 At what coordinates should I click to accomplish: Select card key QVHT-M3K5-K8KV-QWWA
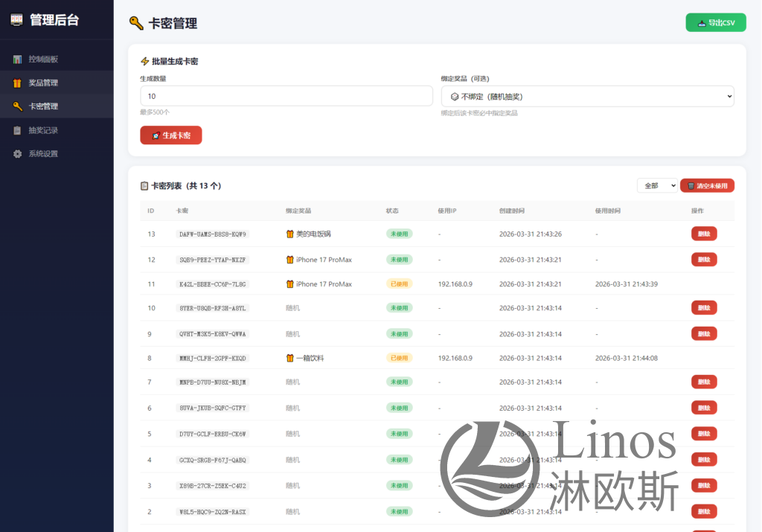(x=212, y=334)
